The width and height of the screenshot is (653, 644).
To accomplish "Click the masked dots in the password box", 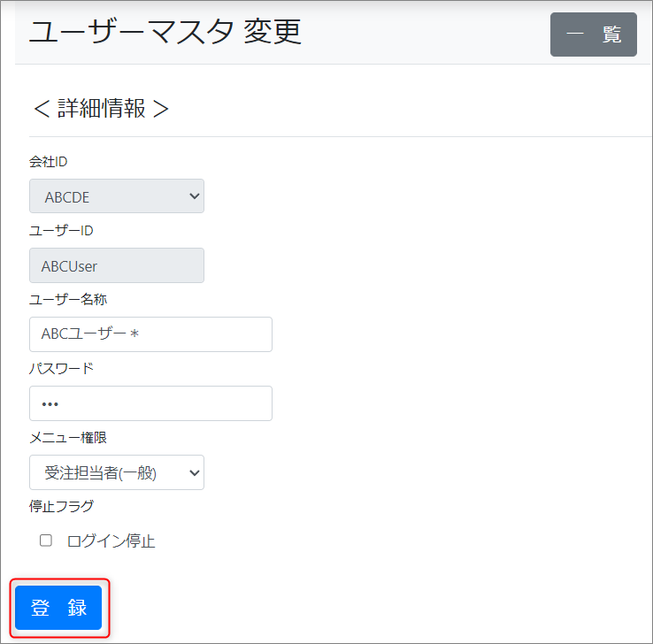I will [50, 404].
